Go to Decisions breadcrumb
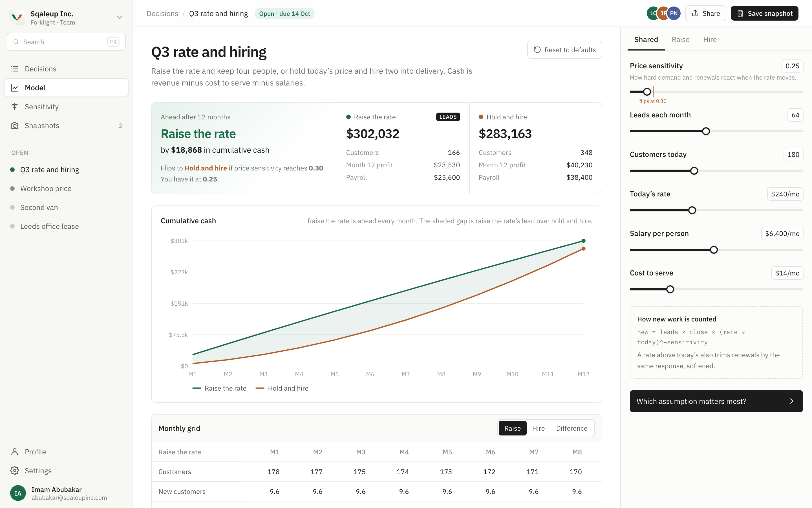Viewport: 812px width, 508px height. [162, 14]
